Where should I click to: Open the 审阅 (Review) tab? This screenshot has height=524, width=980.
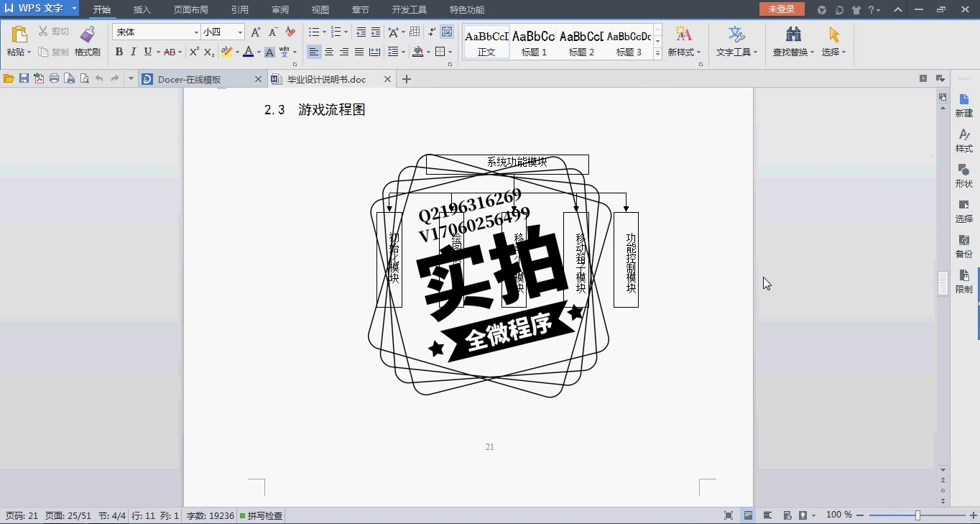(x=280, y=10)
